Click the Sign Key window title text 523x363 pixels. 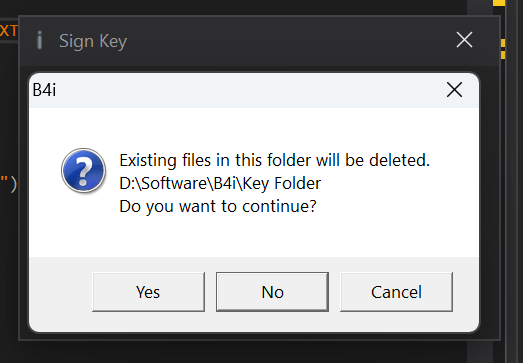click(x=93, y=41)
